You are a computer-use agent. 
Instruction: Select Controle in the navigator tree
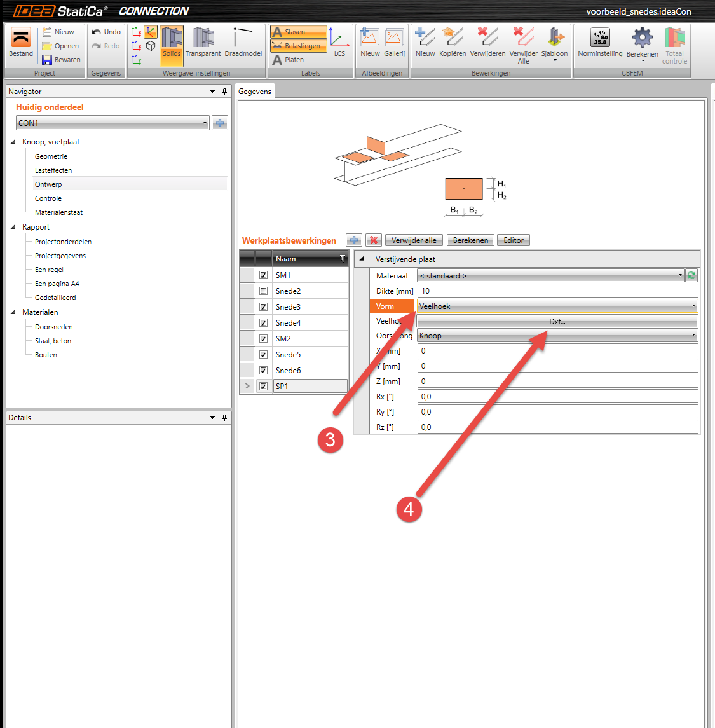click(48, 198)
